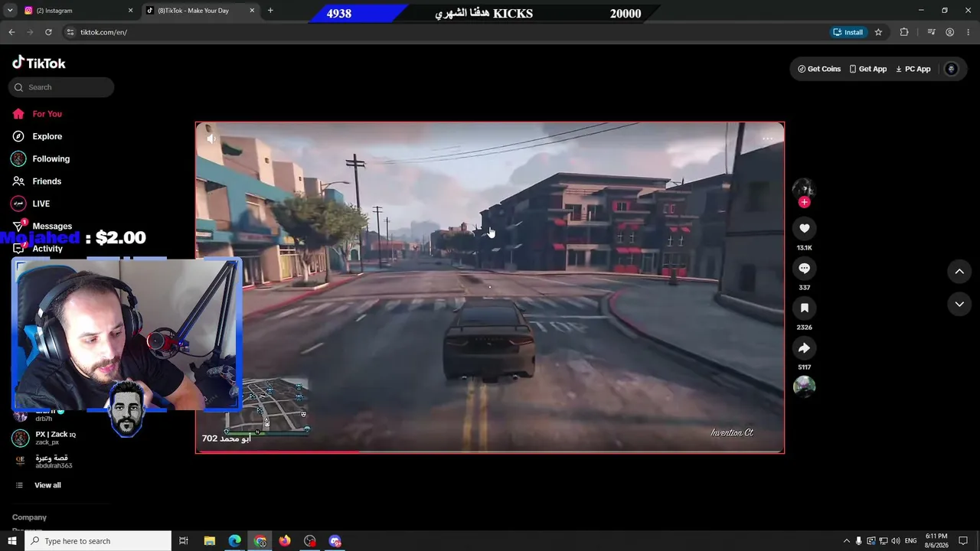The height and width of the screenshot is (551, 980).
Task: Bookmark the video using the save icon
Action: [x=804, y=308]
